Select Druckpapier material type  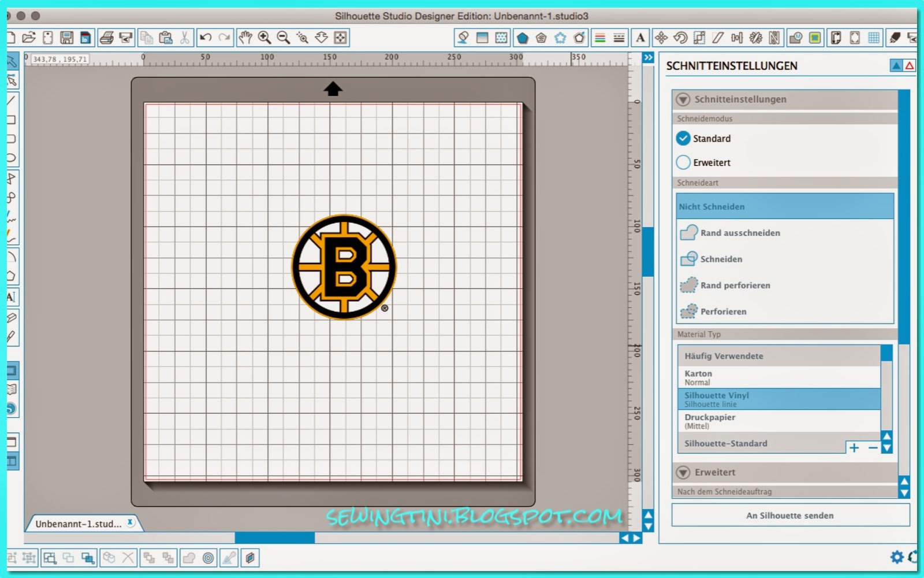[779, 421]
